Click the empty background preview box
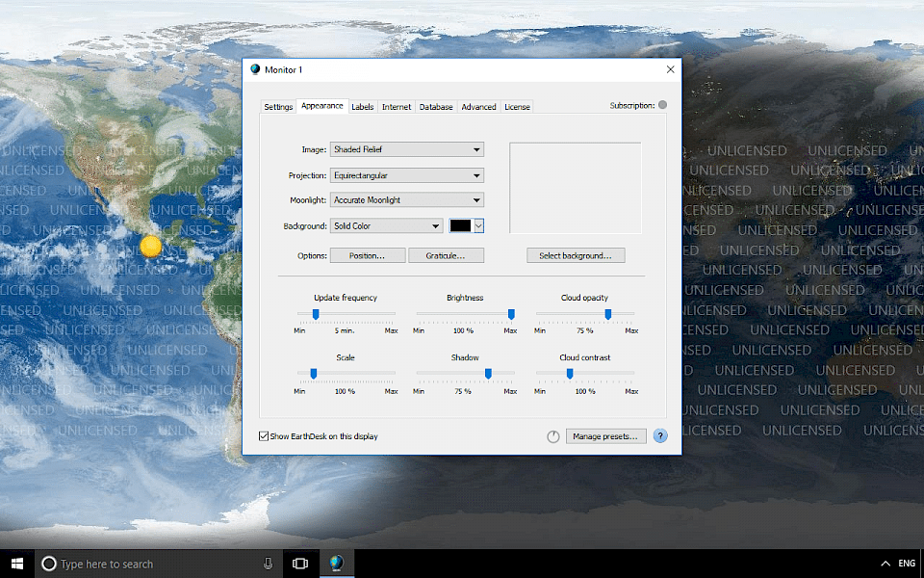 coord(576,188)
